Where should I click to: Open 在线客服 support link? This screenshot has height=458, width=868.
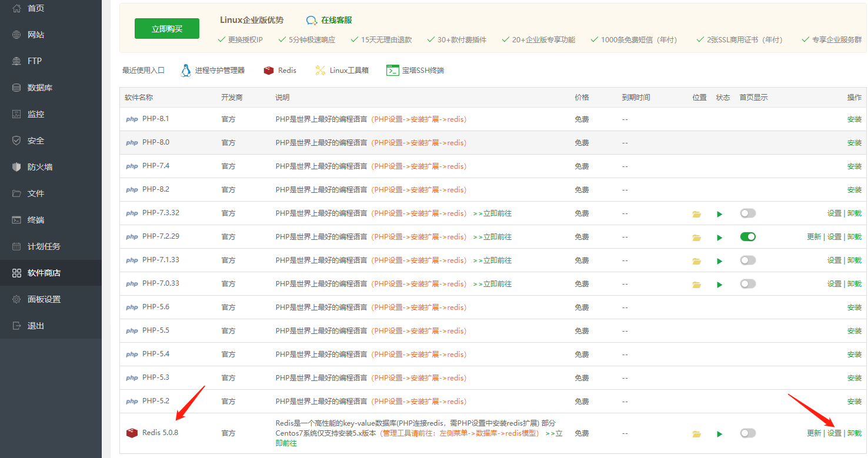click(x=329, y=20)
